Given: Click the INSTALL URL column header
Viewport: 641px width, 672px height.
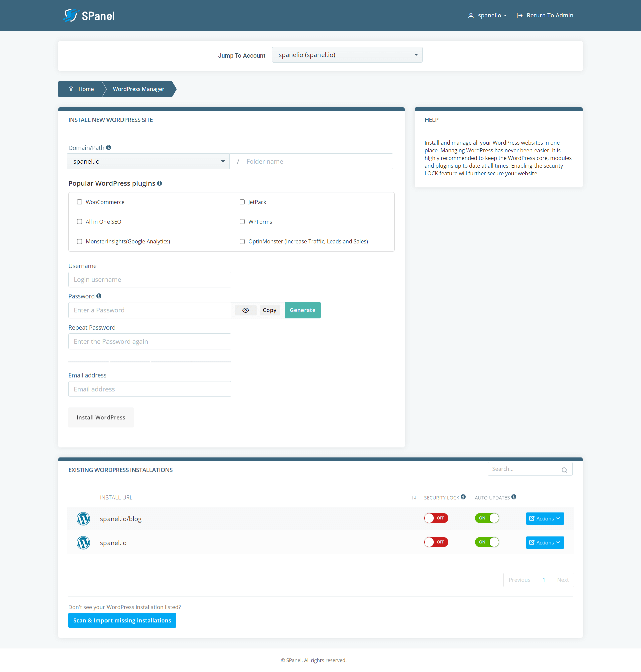Looking at the screenshot, I should (116, 498).
